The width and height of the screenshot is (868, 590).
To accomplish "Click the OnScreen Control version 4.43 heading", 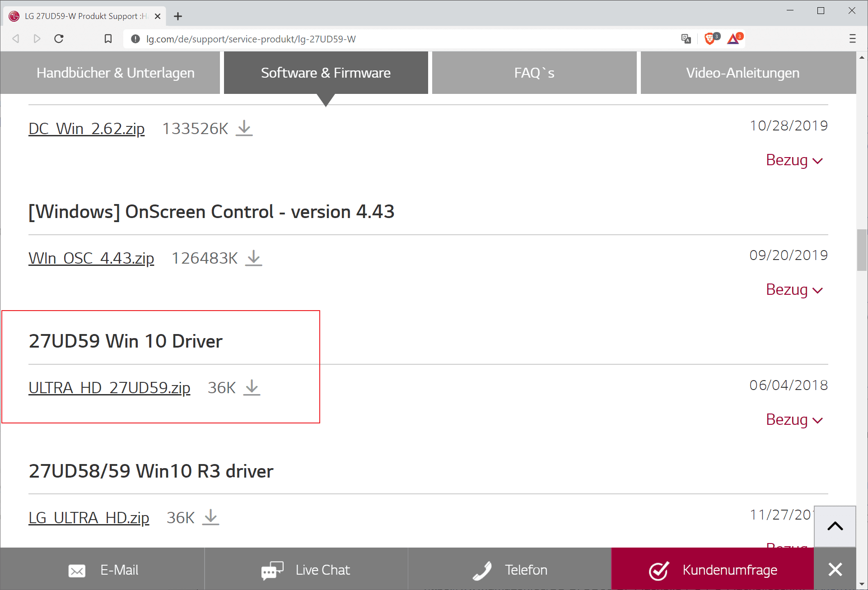I will 211,212.
